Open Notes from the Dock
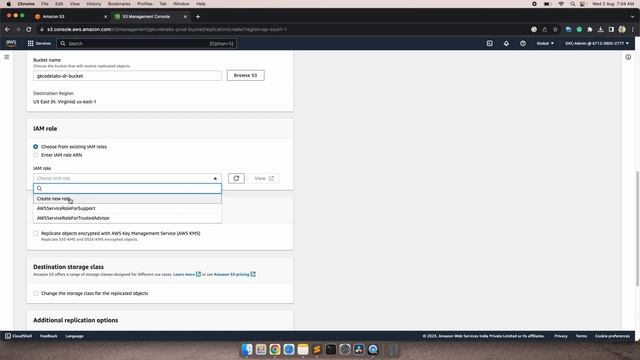This screenshot has height=360, width=640. [303, 349]
